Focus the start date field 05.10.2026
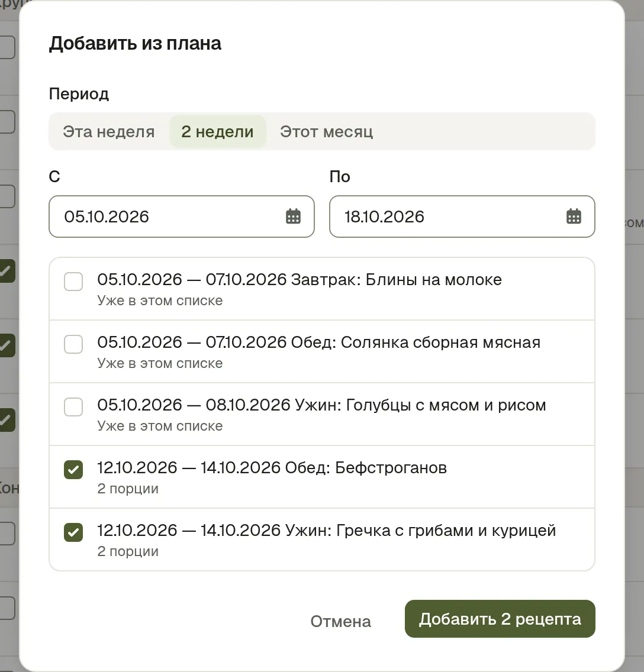Image resolution: width=644 pixels, height=672 pixels. pos(181,217)
